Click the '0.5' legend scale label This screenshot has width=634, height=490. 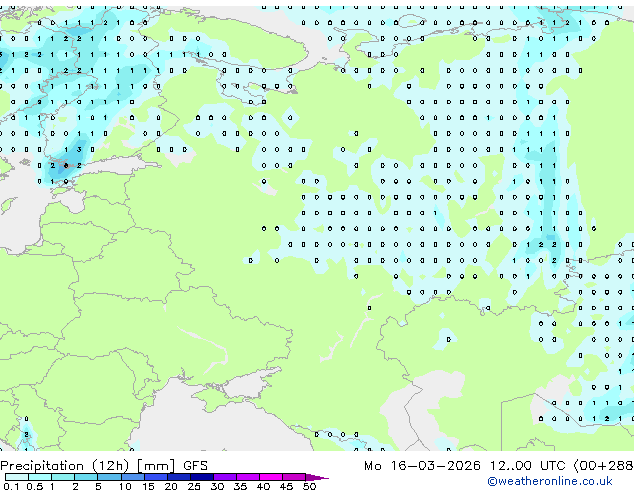click(x=34, y=486)
